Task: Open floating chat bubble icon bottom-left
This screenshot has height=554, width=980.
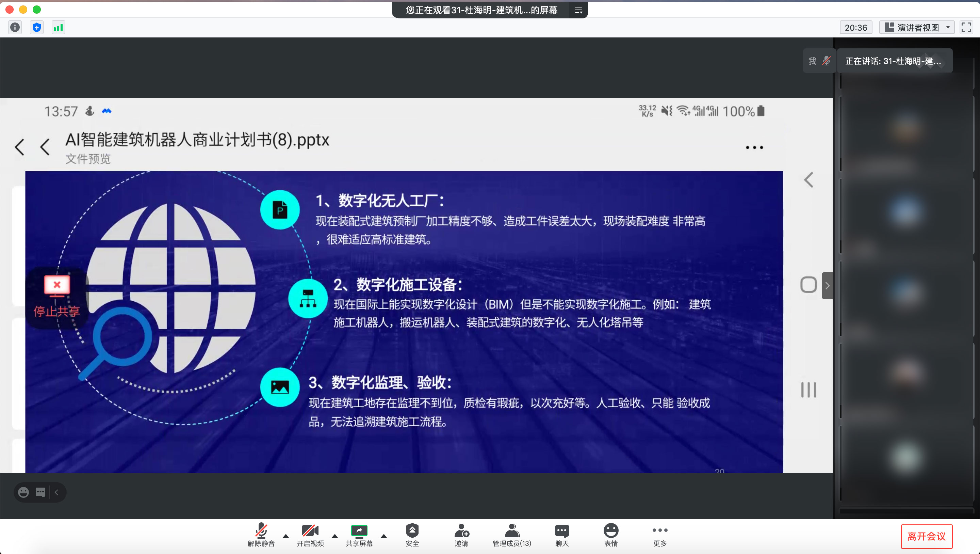Action: (x=40, y=492)
